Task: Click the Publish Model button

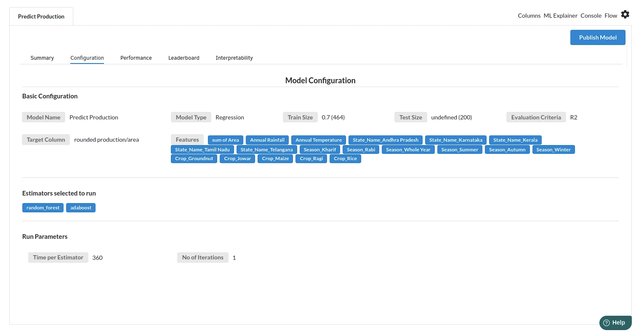Action: pyautogui.click(x=597, y=37)
